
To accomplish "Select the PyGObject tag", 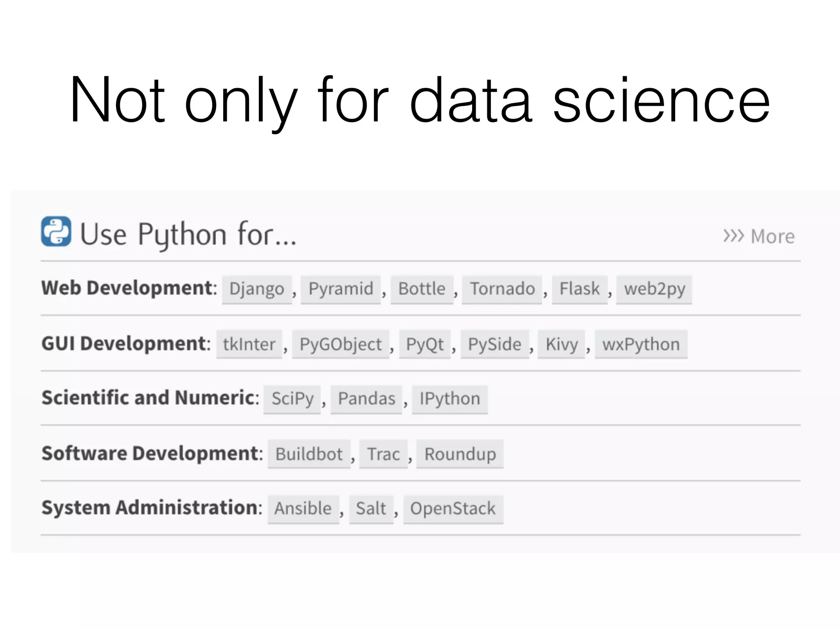I will (340, 345).
